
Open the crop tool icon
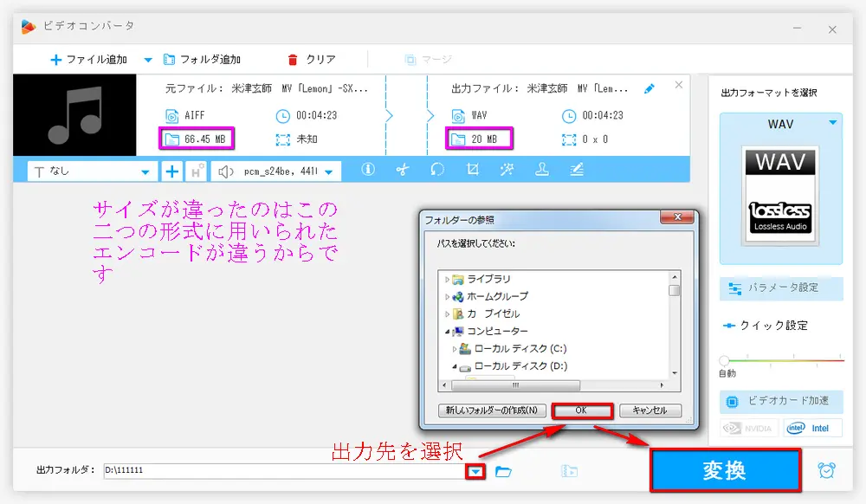[x=473, y=170]
